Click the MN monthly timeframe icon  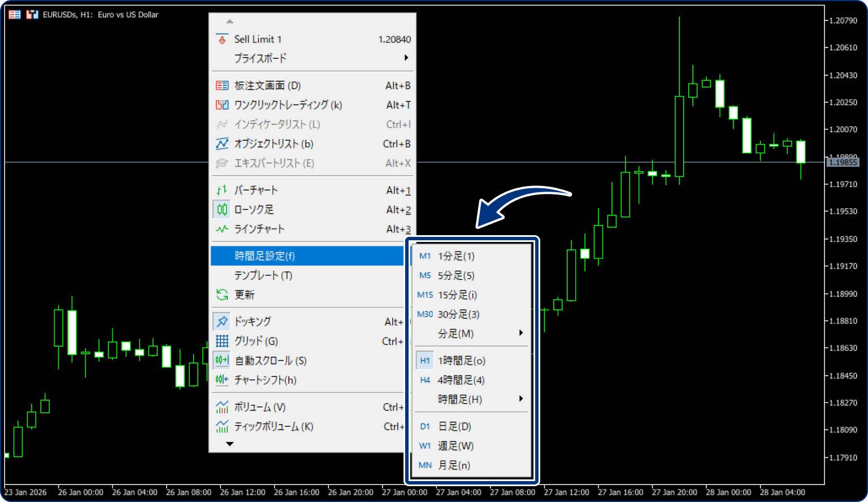(425, 465)
